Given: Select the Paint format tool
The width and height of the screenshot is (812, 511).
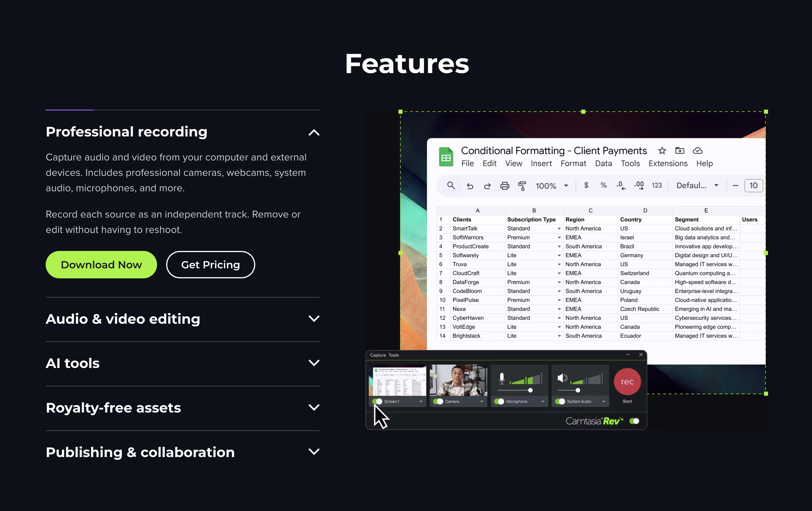Looking at the screenshot, I should click(x=521, y=186).
